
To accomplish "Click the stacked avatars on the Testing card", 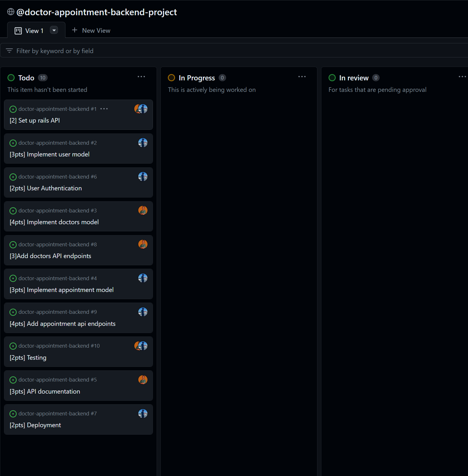I will click(140, 346).
